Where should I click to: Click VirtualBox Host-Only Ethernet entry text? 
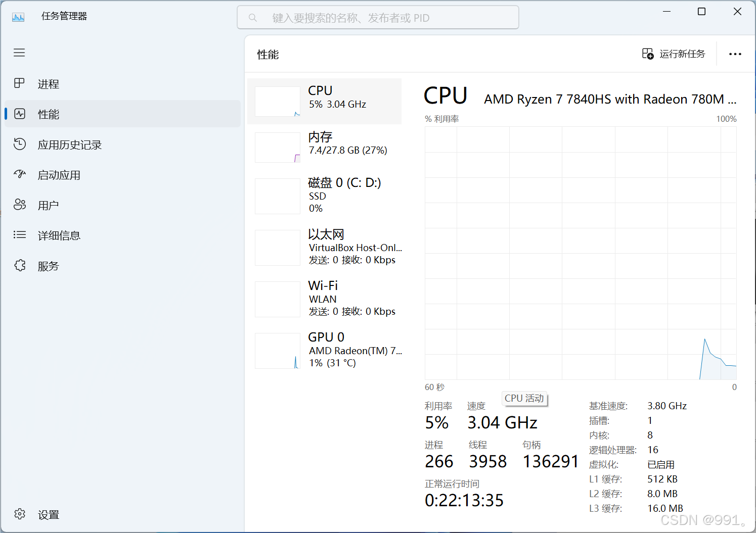click(355, 248)
